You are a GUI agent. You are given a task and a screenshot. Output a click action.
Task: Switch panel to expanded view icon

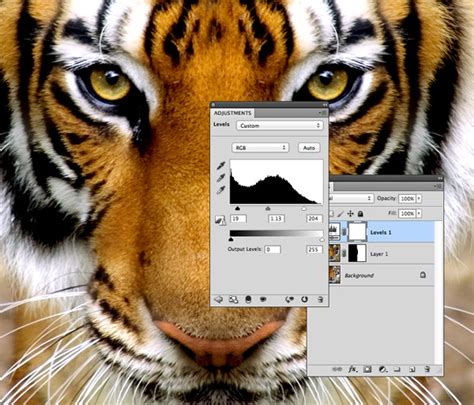233,300
